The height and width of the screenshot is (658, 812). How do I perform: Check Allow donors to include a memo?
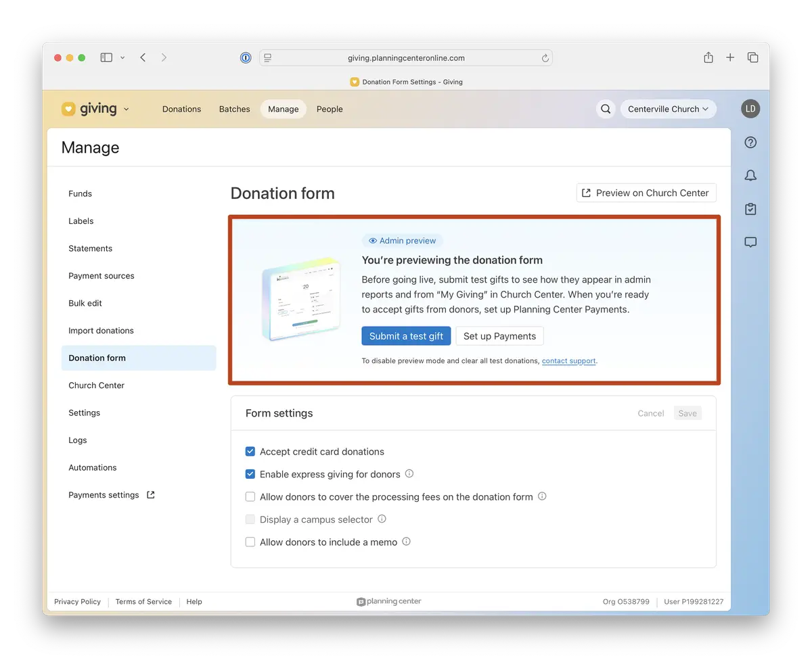click(x=250, y=542)
